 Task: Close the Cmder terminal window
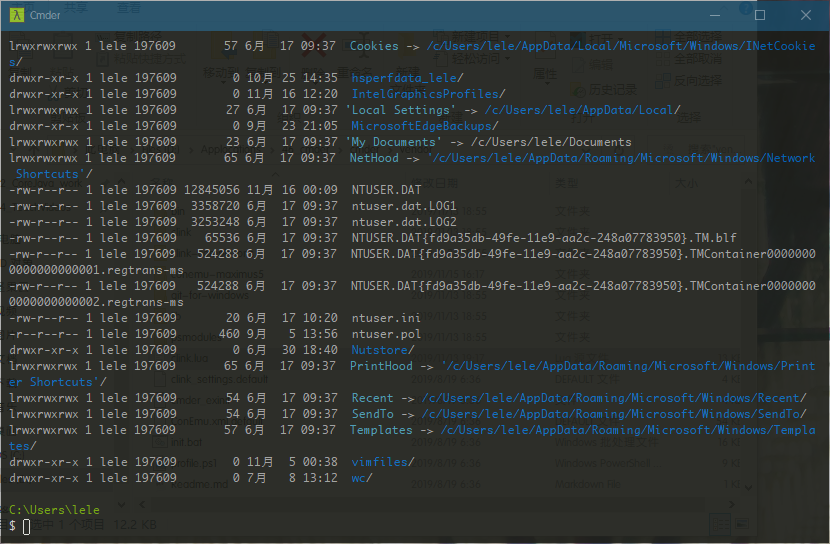pyautogui.click(x=805, y=15)
